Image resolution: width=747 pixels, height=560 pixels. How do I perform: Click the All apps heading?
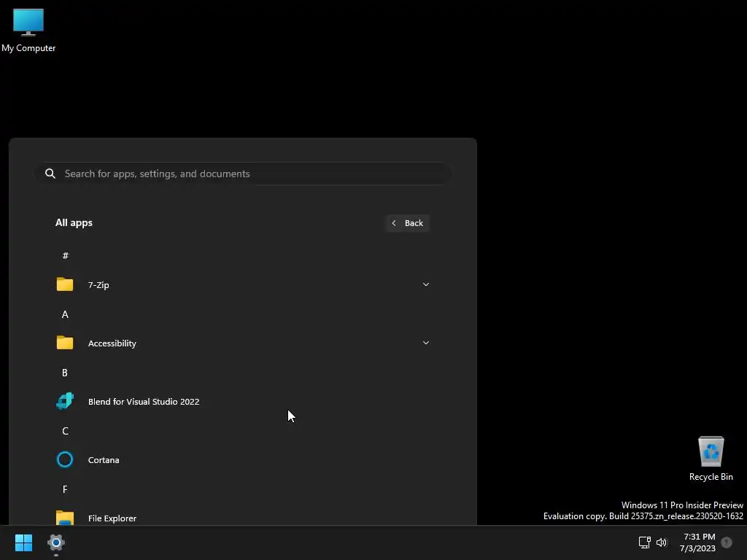point(74,222)
